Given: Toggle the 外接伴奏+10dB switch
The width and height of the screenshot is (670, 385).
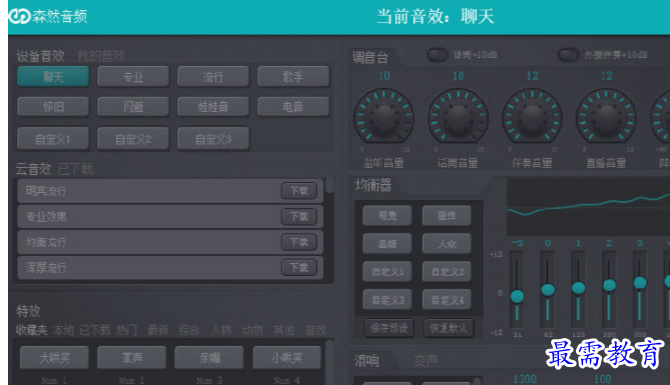Looking at the screenshot, I should 568,55.
